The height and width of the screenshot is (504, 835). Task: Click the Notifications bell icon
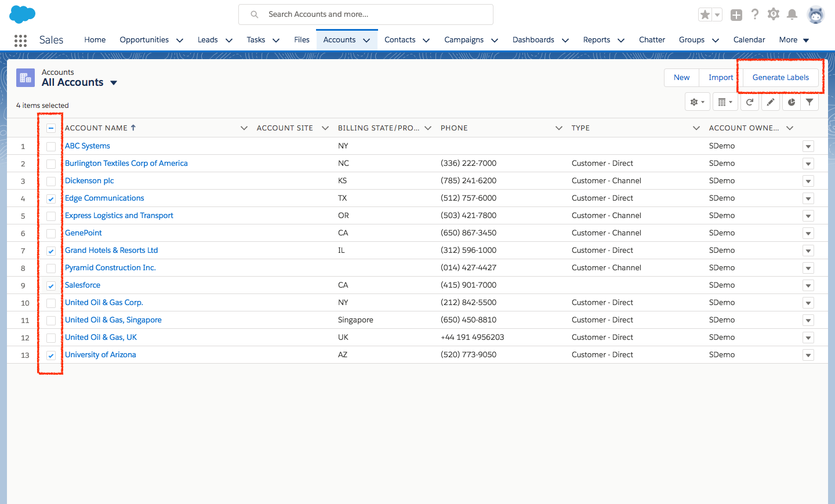792,14
